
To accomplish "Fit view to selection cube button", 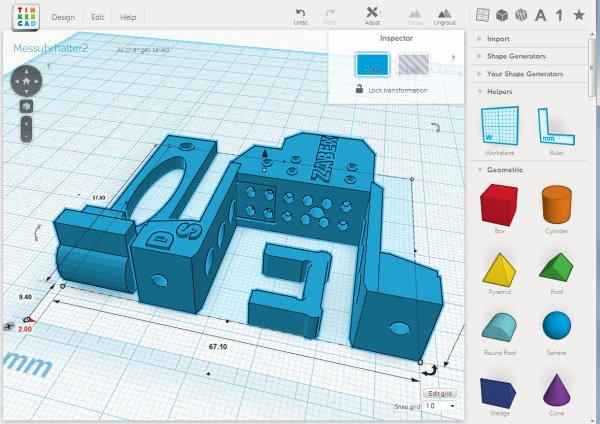I will [x=26, y=106].
